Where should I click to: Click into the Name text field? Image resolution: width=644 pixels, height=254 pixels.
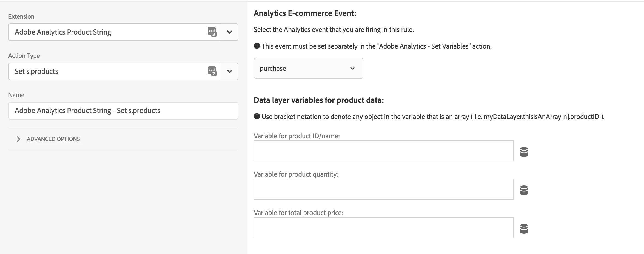click(123, 111)
